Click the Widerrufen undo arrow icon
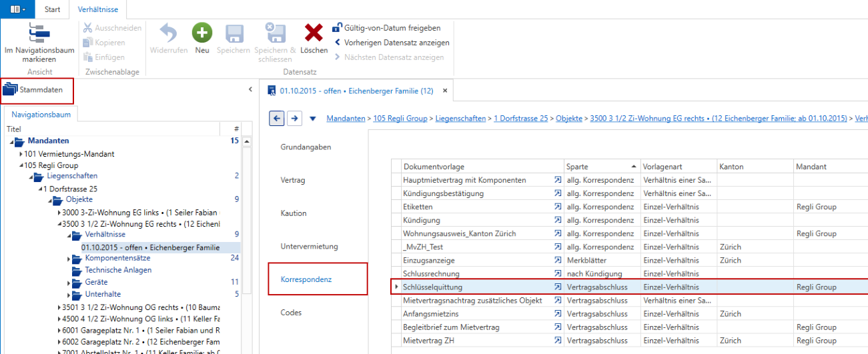868x354 pixels. pyautogui.click(x=168, y=33)
